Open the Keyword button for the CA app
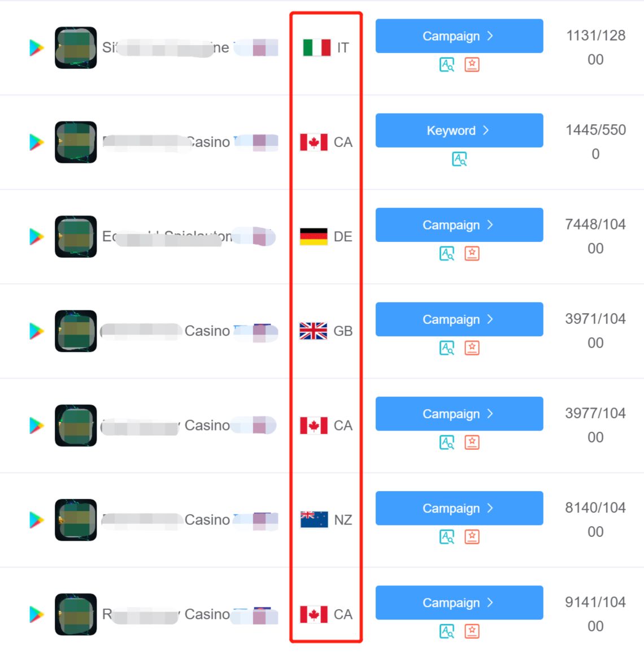Screen dimensions: 644x655 (459, 131)
